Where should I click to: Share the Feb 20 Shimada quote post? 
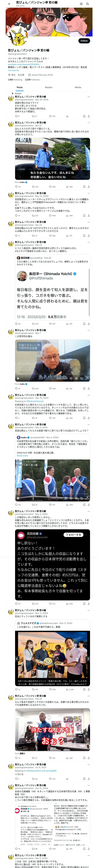pyautogui.click(x=89, y=323)
